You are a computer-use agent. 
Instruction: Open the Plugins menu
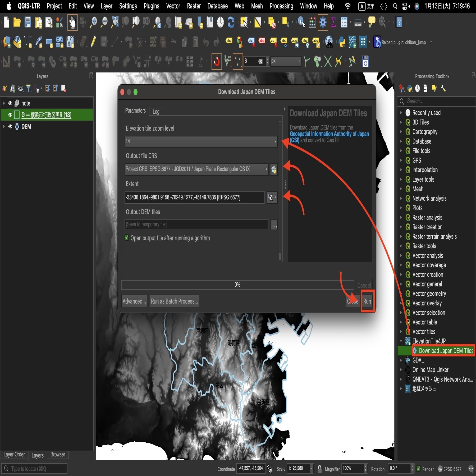pos(151,6)
